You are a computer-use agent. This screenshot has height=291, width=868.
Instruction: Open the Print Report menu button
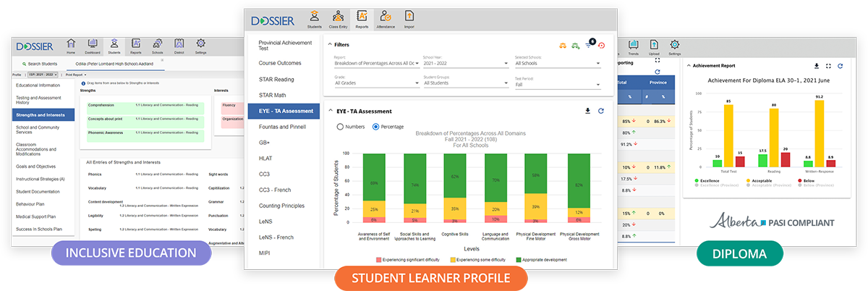click(x=76, y=74)
